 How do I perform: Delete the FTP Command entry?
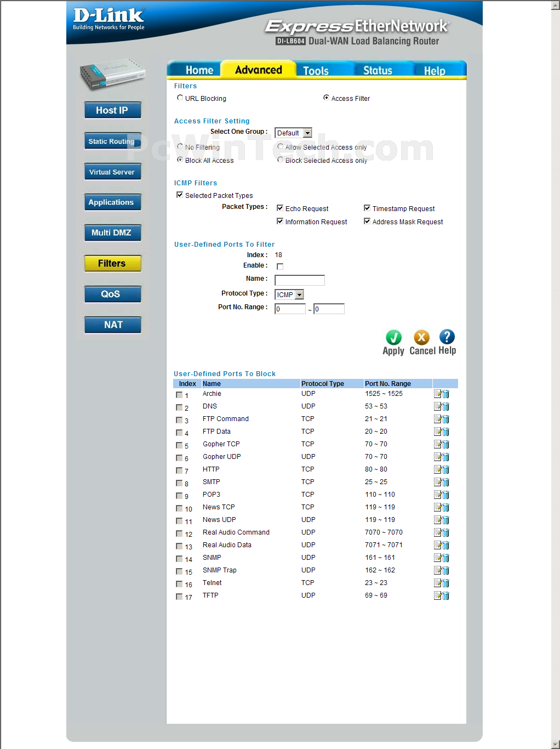click(445, 419)
